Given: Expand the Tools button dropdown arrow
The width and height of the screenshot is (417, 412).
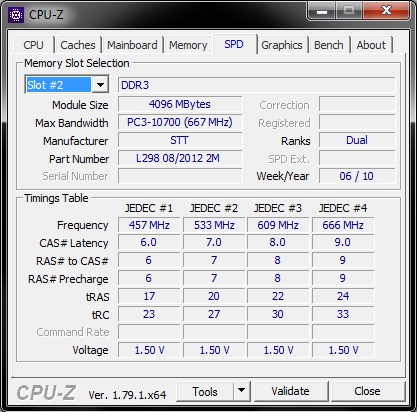Looking at the screenshot, I should click(x=242, y=391).
